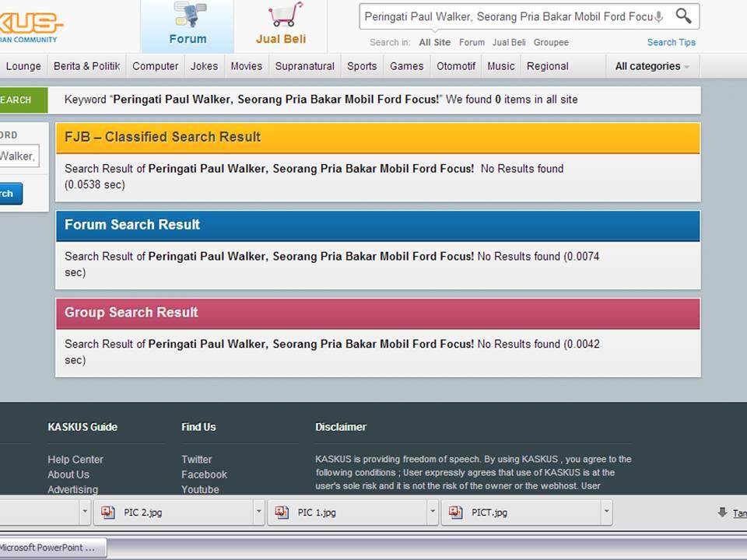Open the Jual Beli tab

(x=281, y=26)
